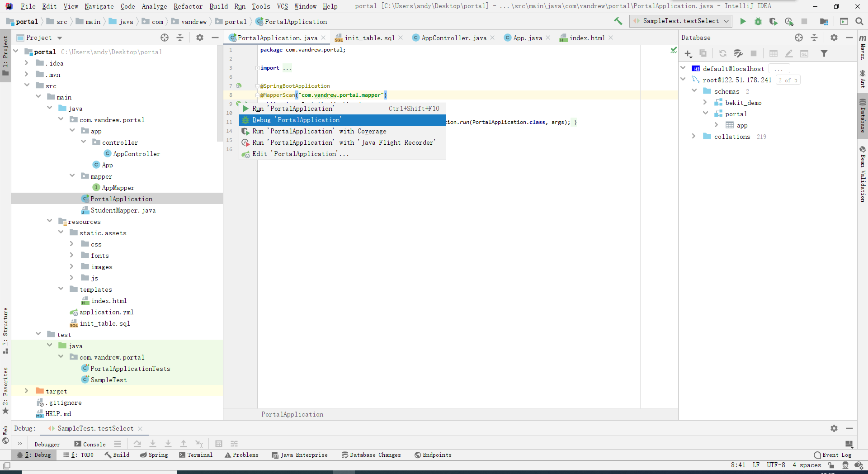
Task: Collapse the resources folder
Action: click(50, 221)
